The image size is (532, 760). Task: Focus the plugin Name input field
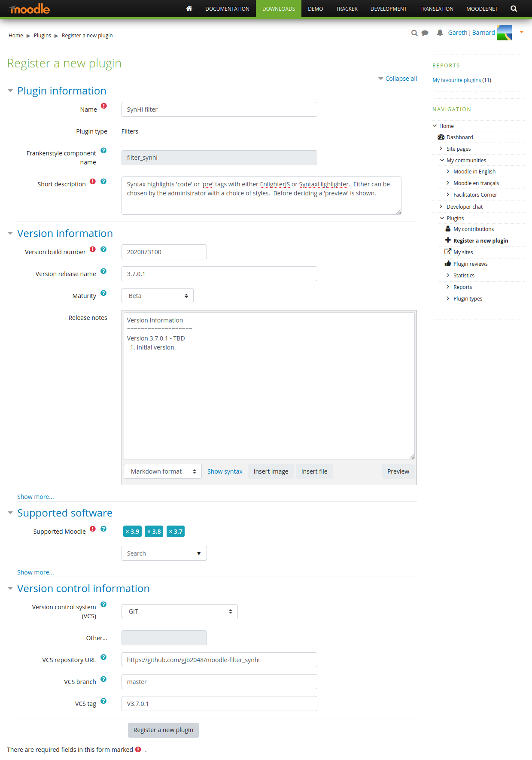click(x=219, y=109)
